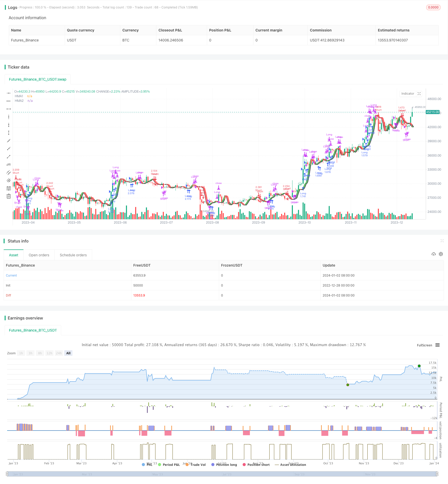Select the vertical segment drawing tool
The width and height of the screenshot is (448, 484).
[9, 133]
